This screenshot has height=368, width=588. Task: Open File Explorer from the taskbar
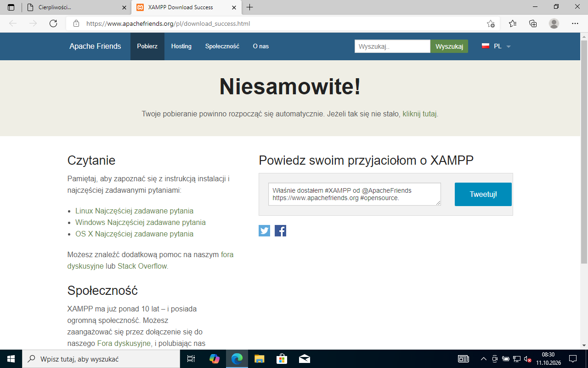[260, 359]
